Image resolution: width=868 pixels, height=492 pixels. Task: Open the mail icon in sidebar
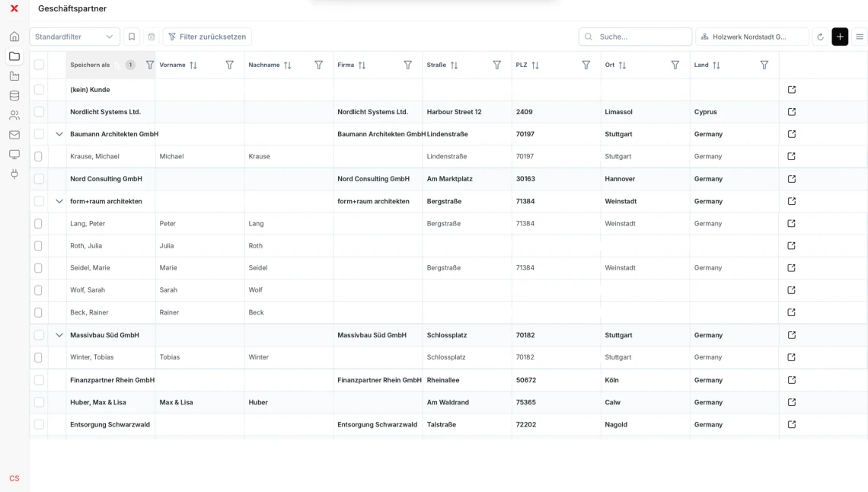pyautogui.click(x=14, y=135)
